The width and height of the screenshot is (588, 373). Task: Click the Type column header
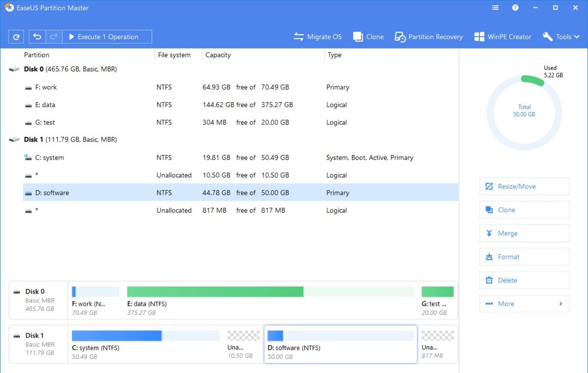tap(335, 55)
